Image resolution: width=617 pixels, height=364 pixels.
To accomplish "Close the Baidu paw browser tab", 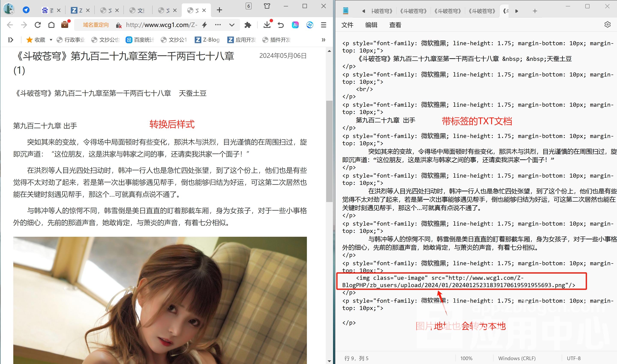I will pos(59,10).
